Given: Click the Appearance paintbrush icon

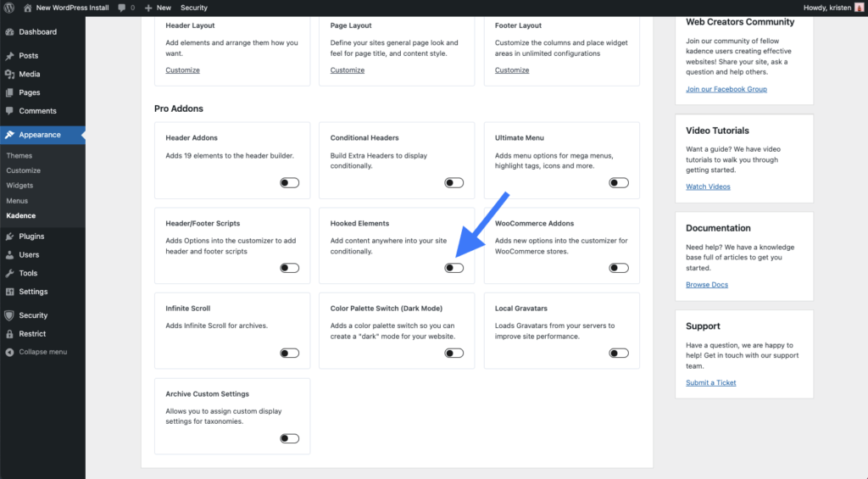Looking at the screenshot, I should pyautogui.click(x=9, y=135).
